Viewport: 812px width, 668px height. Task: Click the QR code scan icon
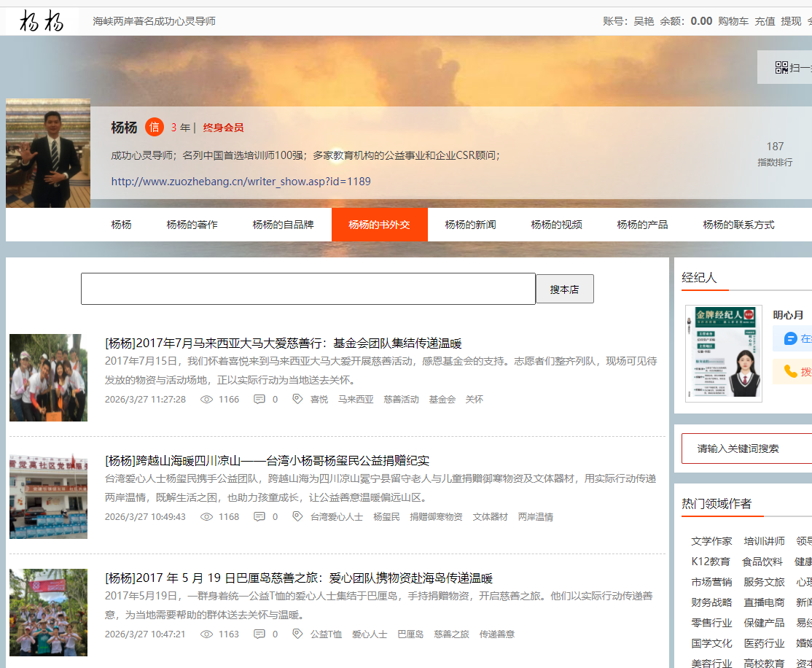781,68
